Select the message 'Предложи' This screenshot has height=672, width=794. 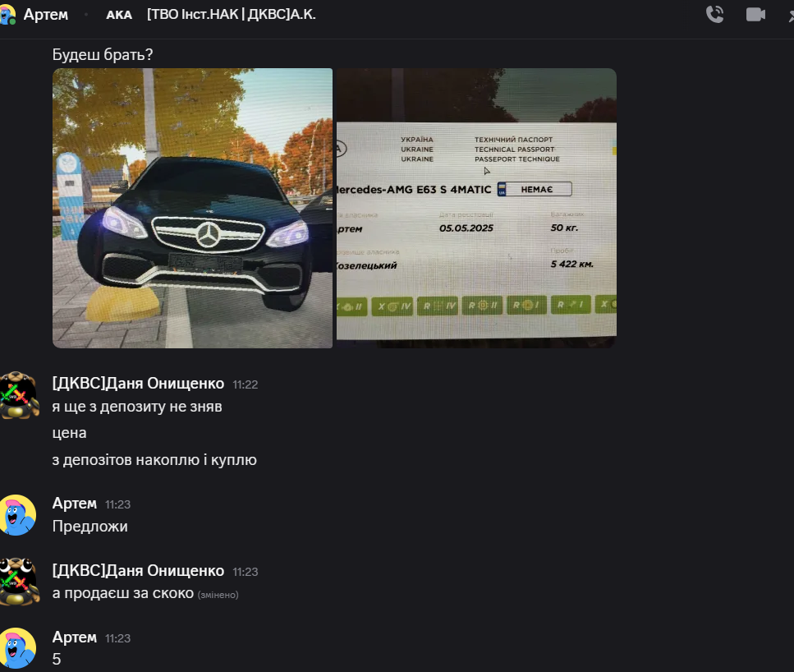89,527
